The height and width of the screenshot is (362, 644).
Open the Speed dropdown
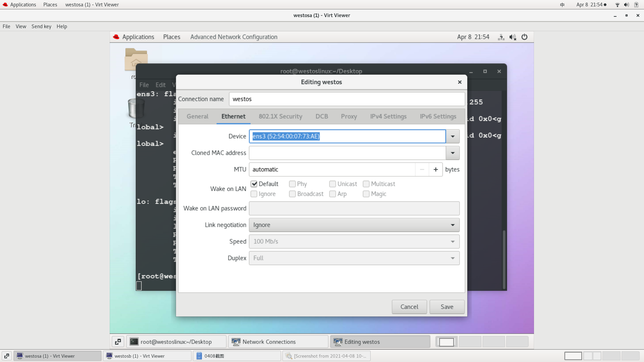point(354,242)
